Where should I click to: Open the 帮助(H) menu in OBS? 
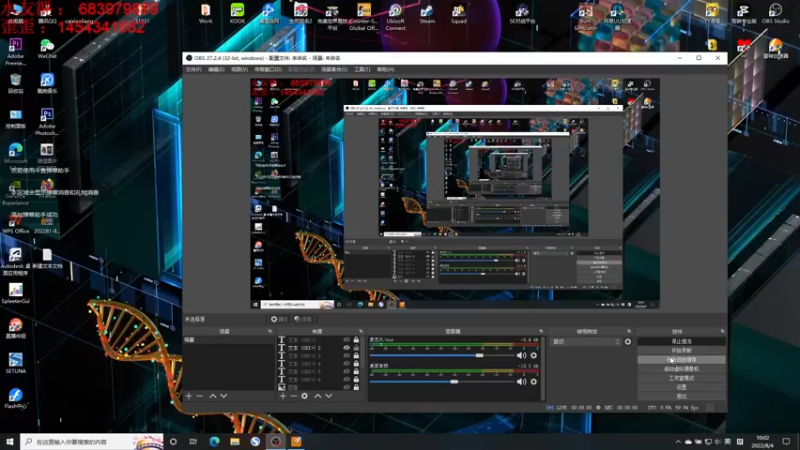coord(385,69)
